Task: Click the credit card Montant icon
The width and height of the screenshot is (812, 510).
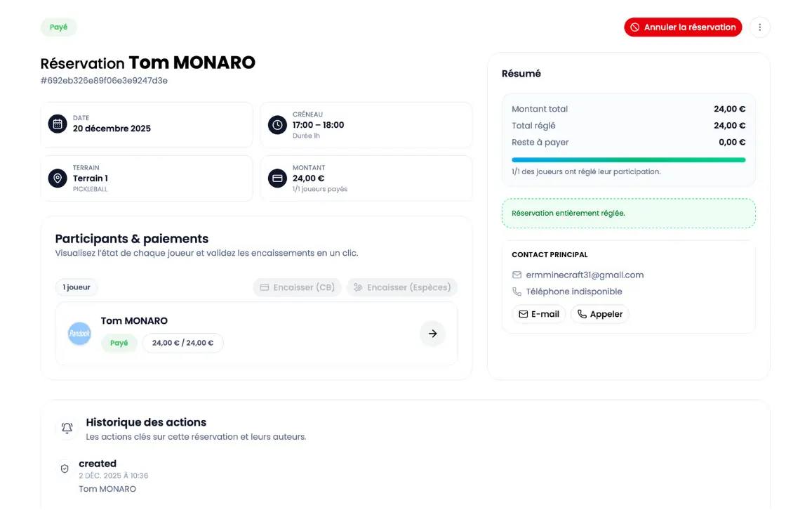Action: pos(277,178)
